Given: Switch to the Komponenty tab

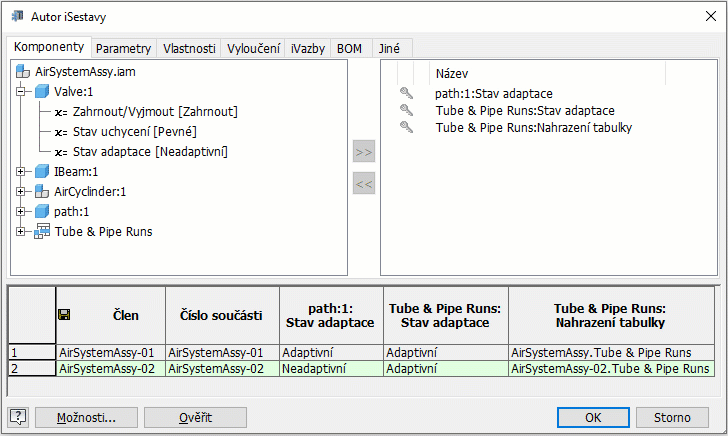Looking at the screenshot, I should pyautogui.click(x=49, y=47).
